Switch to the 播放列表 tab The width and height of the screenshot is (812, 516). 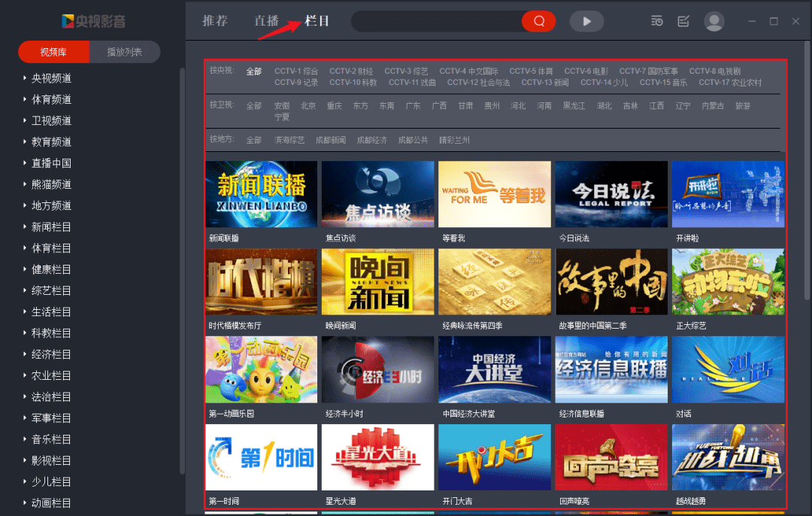pos(125,52)
